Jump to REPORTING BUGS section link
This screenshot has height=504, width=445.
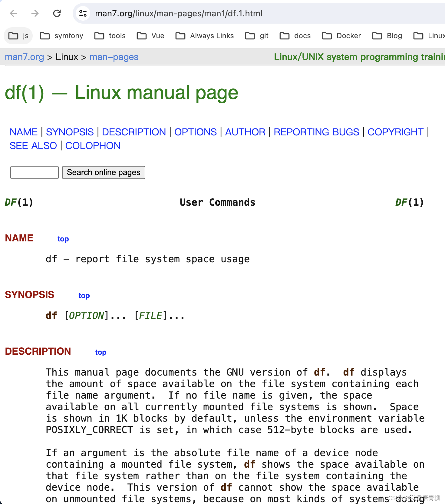[x=316, y=132]
